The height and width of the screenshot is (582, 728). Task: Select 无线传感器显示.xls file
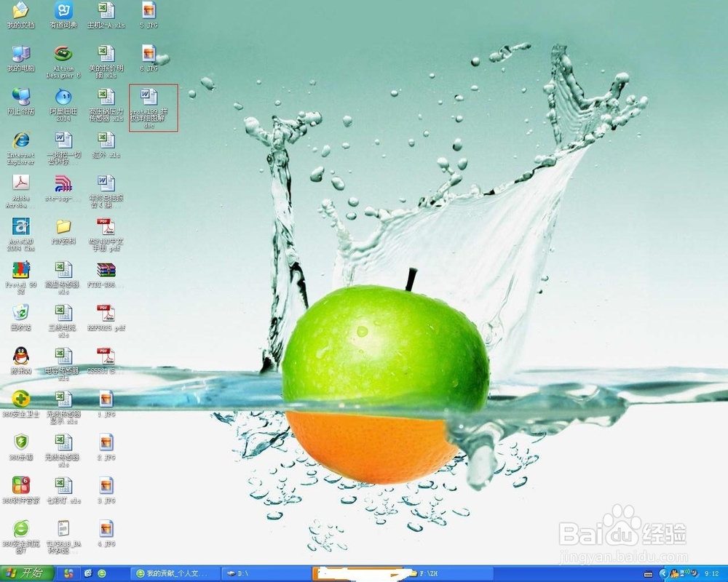[63, 407]
